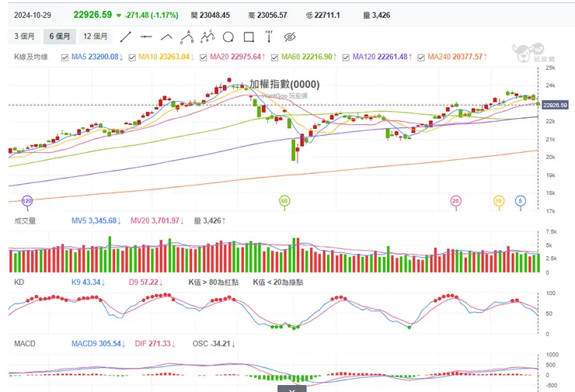Click the K線及均線 section label
The image size is (575, 392).
[31, 57]
